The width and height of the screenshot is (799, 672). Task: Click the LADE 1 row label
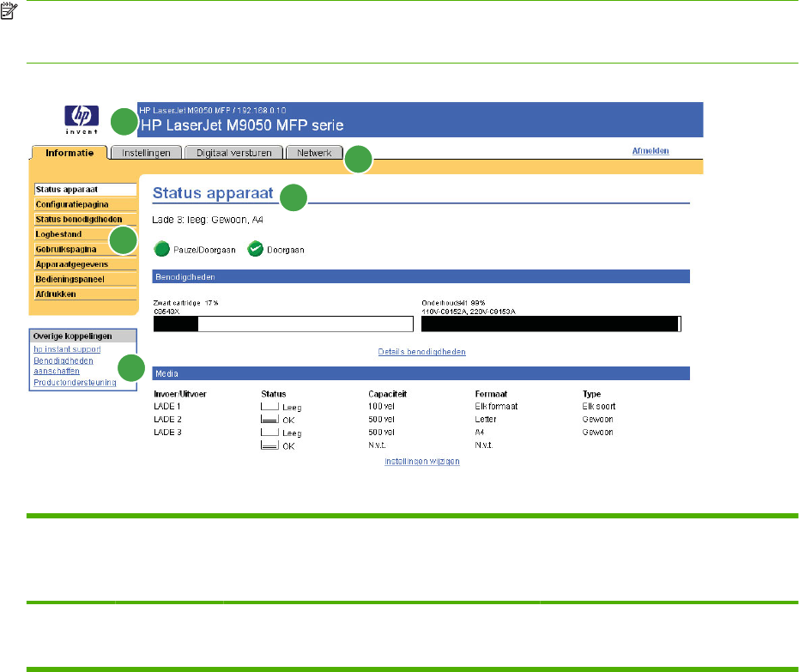pos(167,406)
